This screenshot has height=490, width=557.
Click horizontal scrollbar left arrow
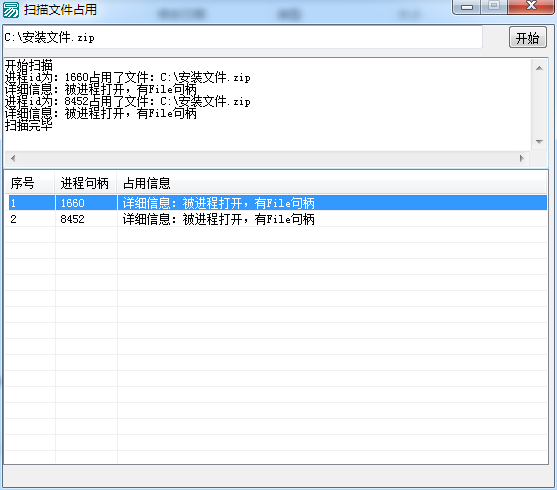click(x=13, y=158)
